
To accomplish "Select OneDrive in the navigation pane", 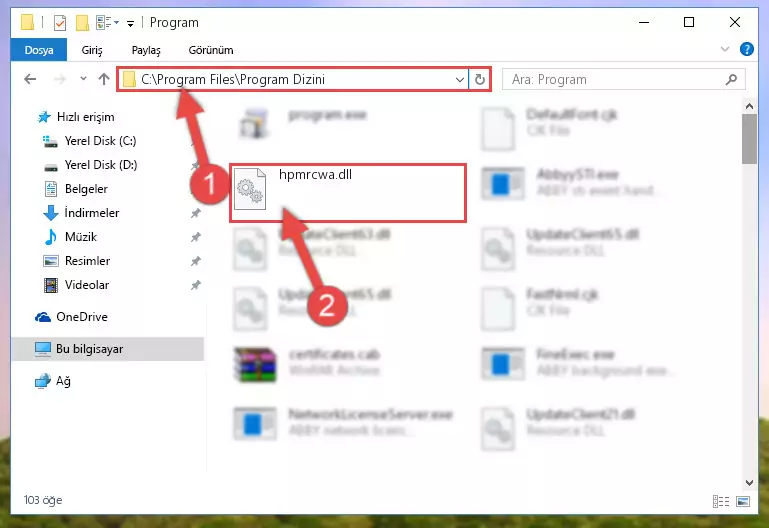I will tap(71, 317).
